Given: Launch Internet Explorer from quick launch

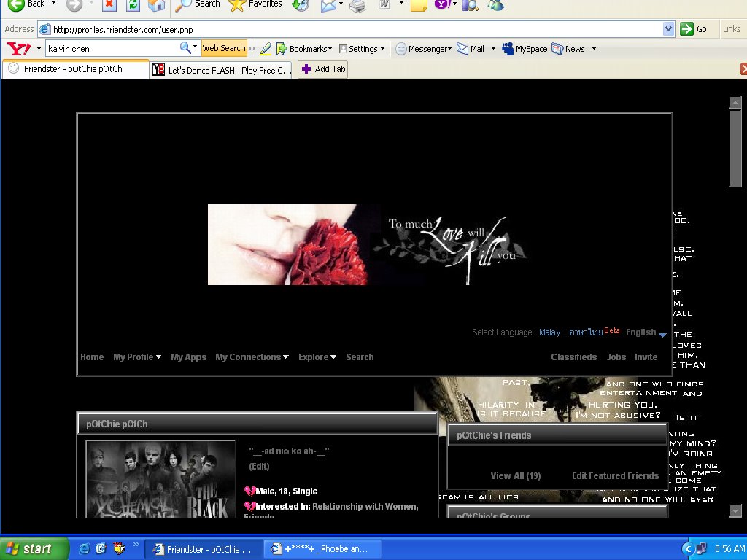Looking at the screenshot, I should coord(83,548).
